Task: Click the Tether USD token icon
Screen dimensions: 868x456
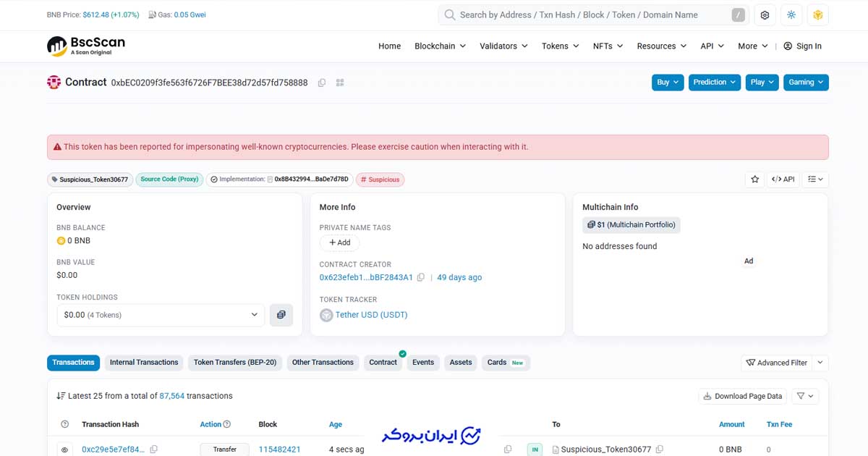Action: 326,315
